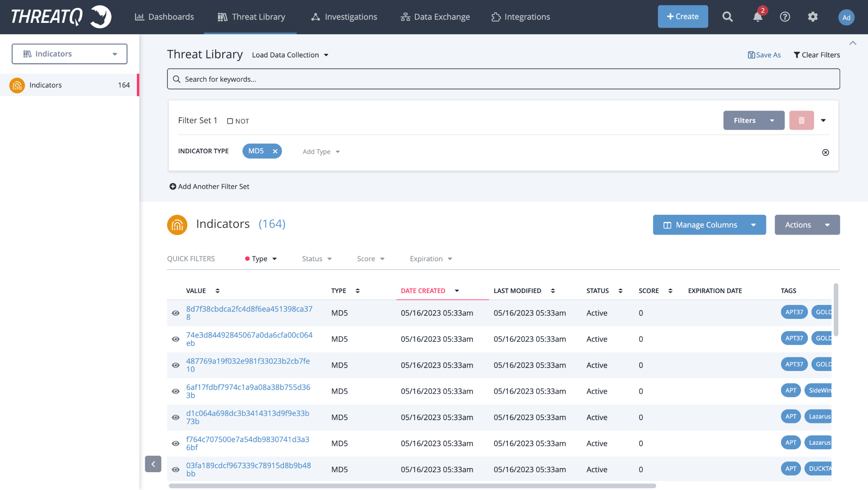Open indicator 8d7f38cbdca2fc4d8f6ea451398ca378
Image resolution: width=868 pixels, height=490 pixels.
[x=249, y=313]
